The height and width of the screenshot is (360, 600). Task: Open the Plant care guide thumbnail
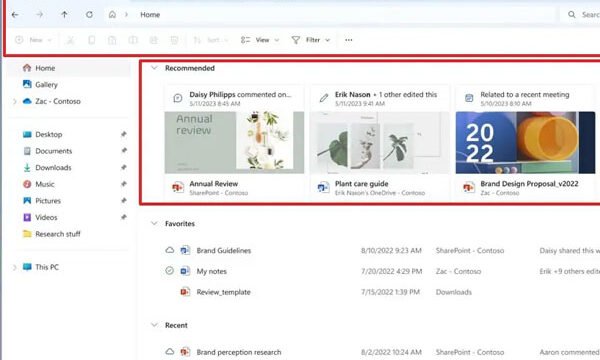pos(380,142)
